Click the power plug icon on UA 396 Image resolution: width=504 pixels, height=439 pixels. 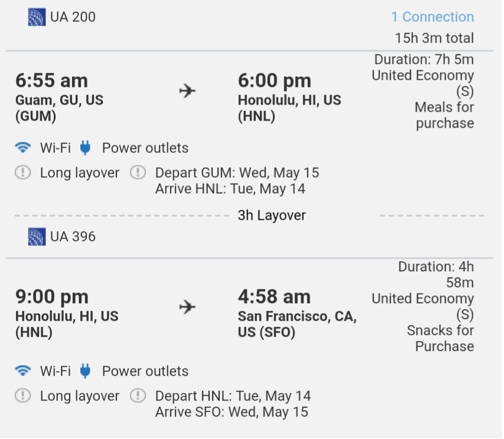pyautogui.click(x=85, y=371)
